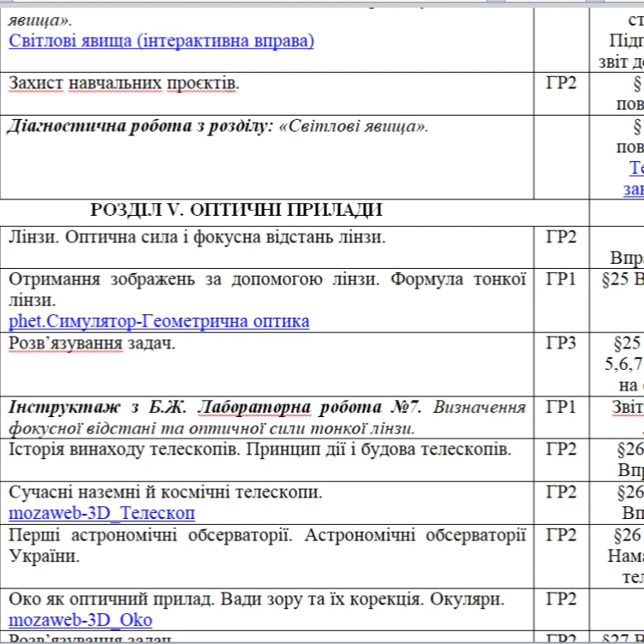Click 'Інструктаж з Б.Ж. Лабораторна робота №7' text

tap(214, 408)
